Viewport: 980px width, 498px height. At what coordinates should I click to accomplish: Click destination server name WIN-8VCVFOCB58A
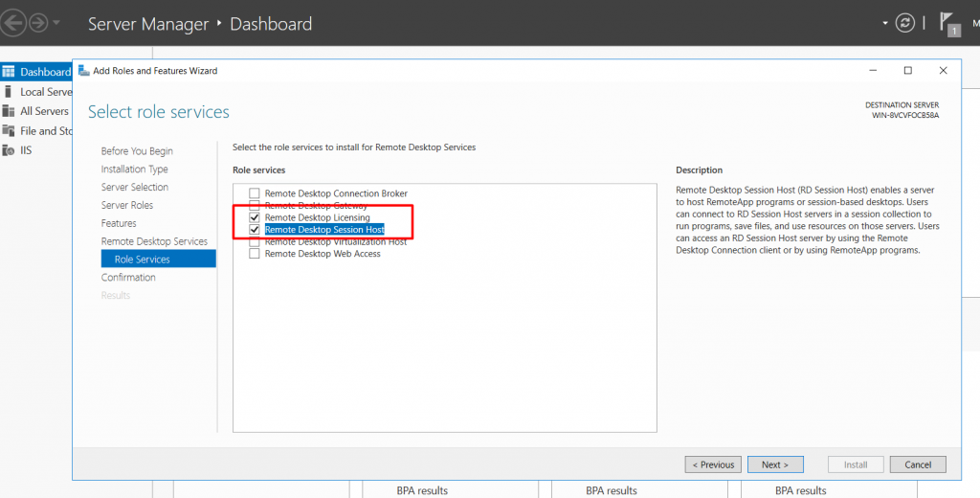pos(905,115)
